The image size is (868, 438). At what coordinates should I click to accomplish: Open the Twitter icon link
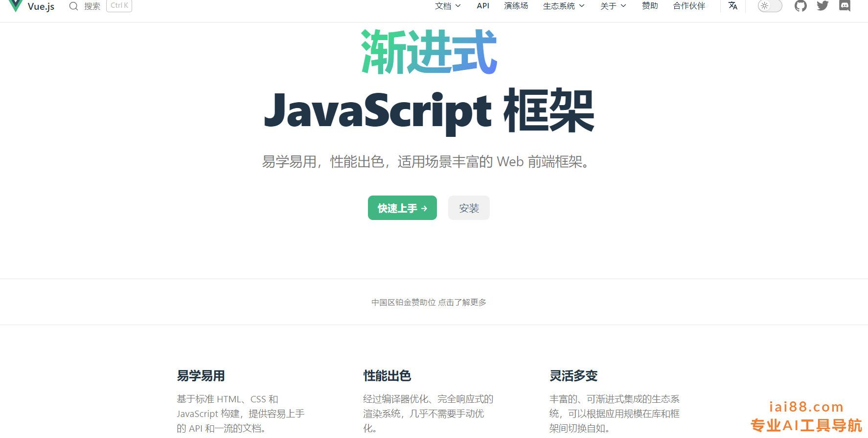822,6
